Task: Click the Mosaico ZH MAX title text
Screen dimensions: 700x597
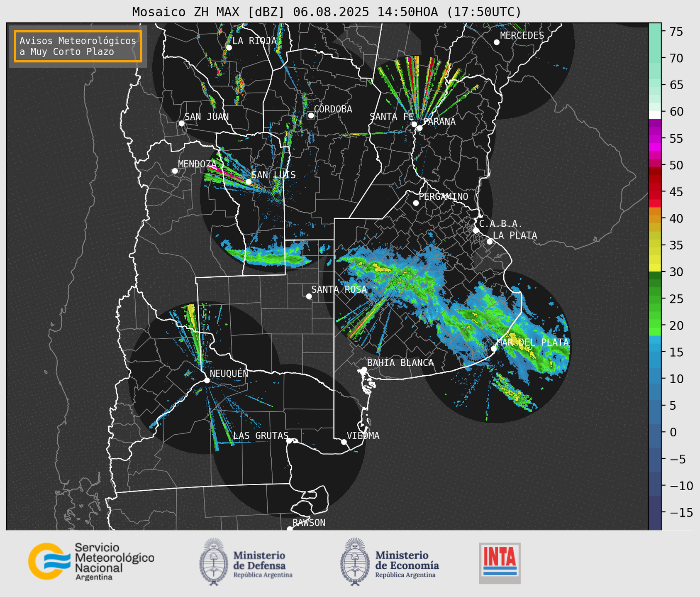Action: click(327, 12)
